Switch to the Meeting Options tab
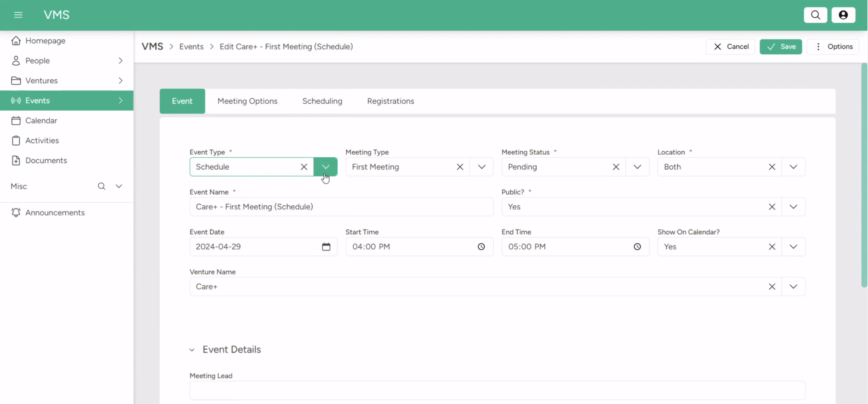The width and height of the screenshot is (868, 404). click(248, 101)
